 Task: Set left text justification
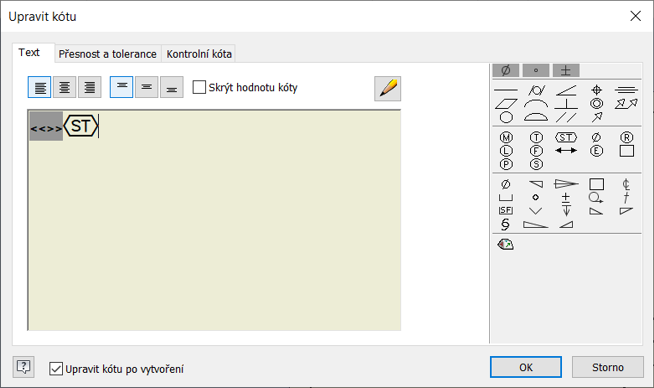point(40,87)
